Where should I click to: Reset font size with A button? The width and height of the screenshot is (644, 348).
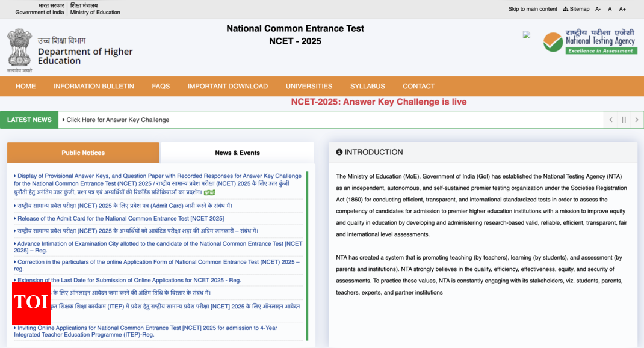click(x=610, y=9)
